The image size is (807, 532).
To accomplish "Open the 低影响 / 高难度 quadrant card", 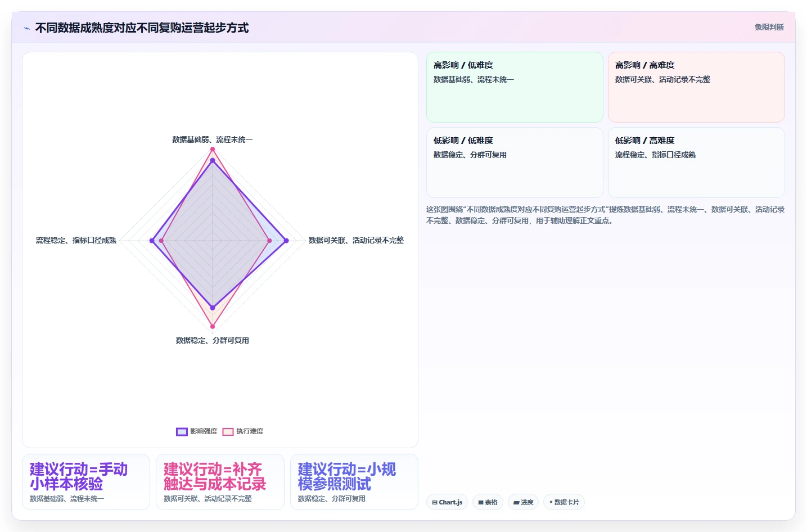I will point(696,163).
